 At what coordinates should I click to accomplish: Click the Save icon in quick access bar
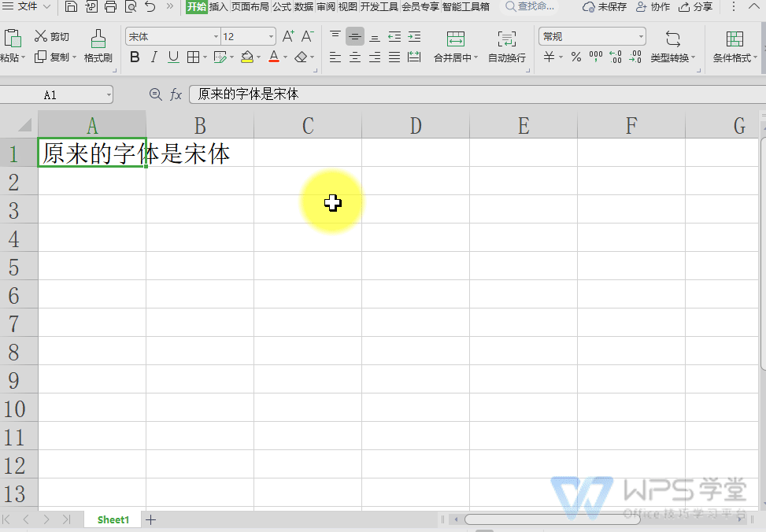point(72,7)
